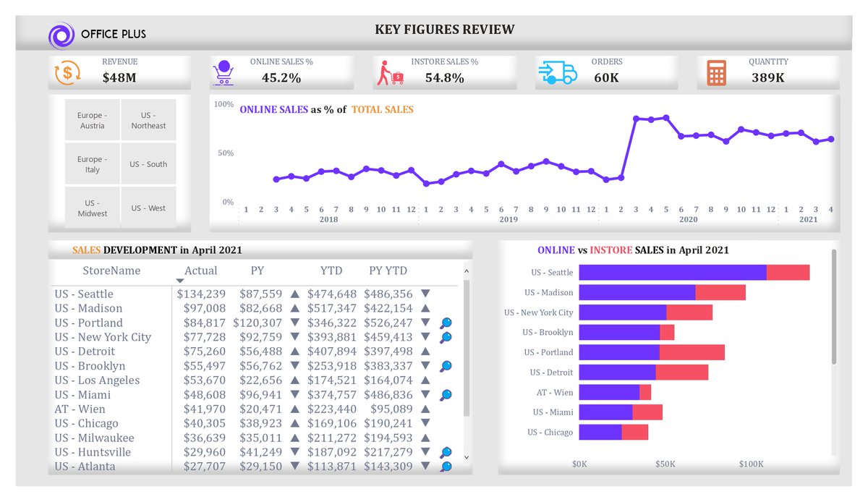
Task: Filter by US - Northeast slicer tile
Action: (x=148, y=120)
